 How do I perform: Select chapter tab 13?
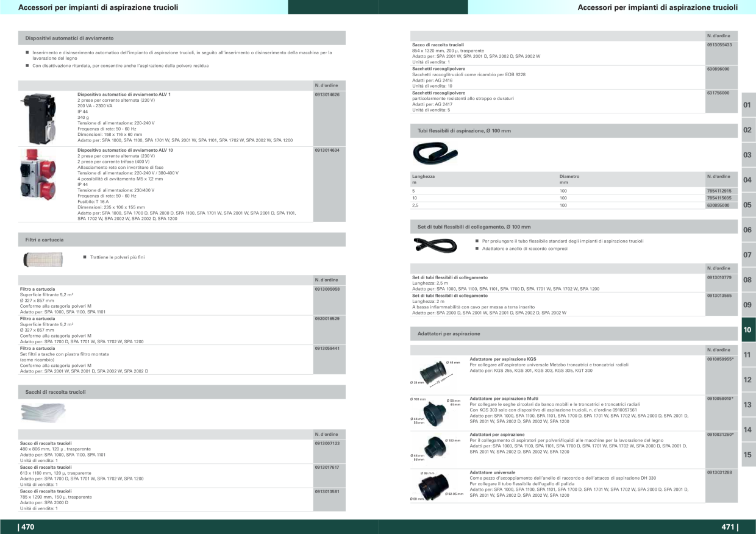[748, 405]
